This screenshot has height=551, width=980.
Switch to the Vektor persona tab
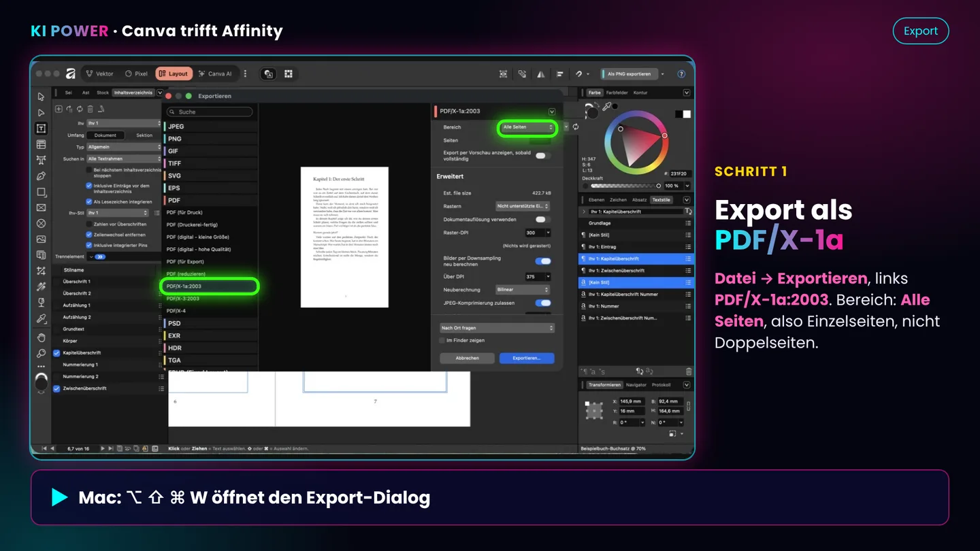coord(99,73)
